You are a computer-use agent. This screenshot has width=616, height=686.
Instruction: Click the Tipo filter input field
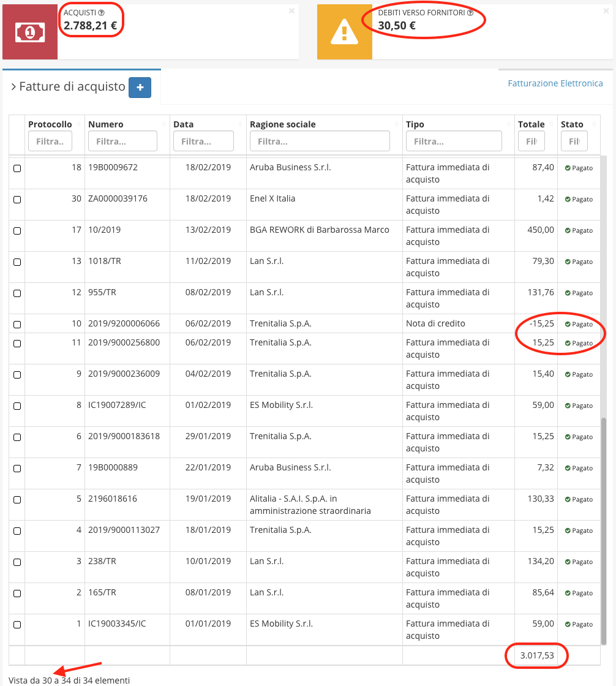click(454, 141)
